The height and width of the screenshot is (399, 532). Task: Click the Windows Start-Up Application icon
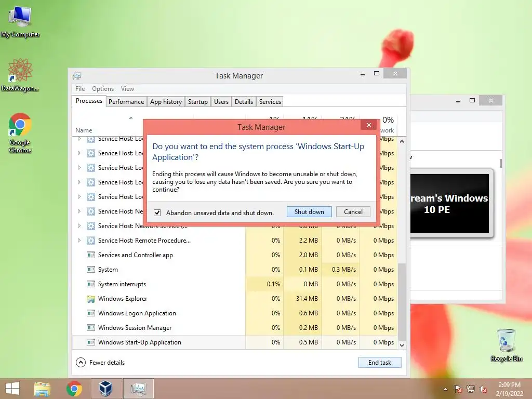pyautogui.click(x=90, y=342)
